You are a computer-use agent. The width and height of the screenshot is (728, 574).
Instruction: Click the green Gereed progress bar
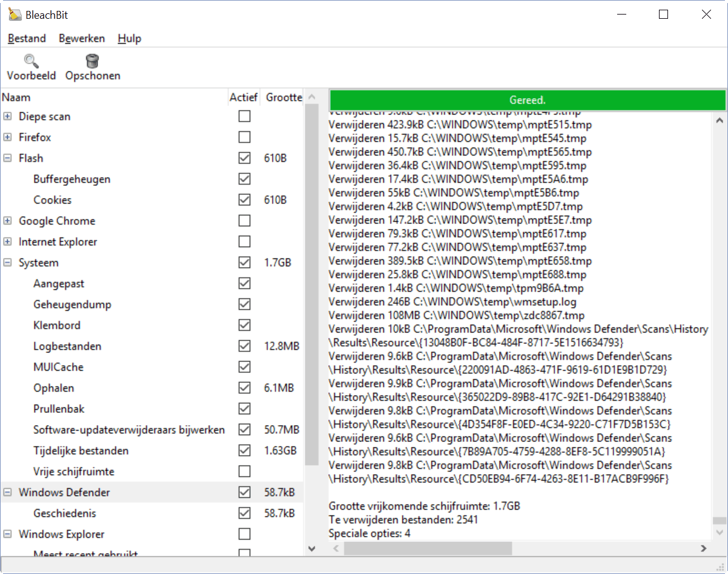(x=527, y=100)
